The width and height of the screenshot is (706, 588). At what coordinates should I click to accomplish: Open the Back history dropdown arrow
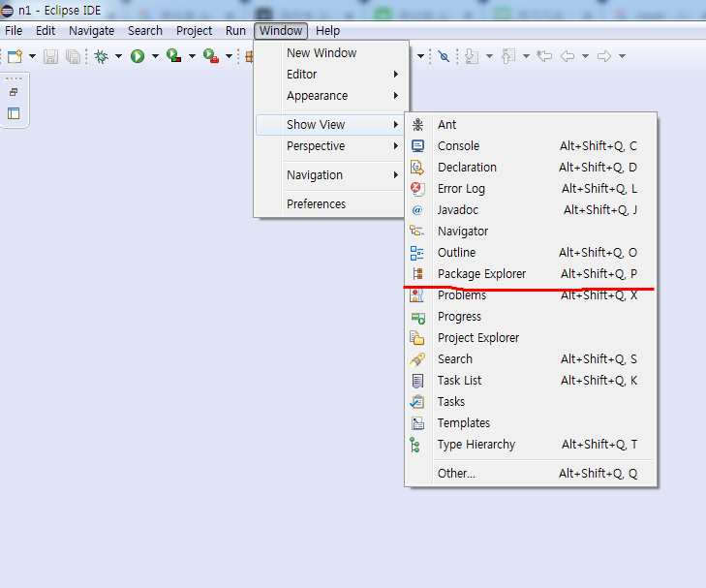click(x=585, y=56)
